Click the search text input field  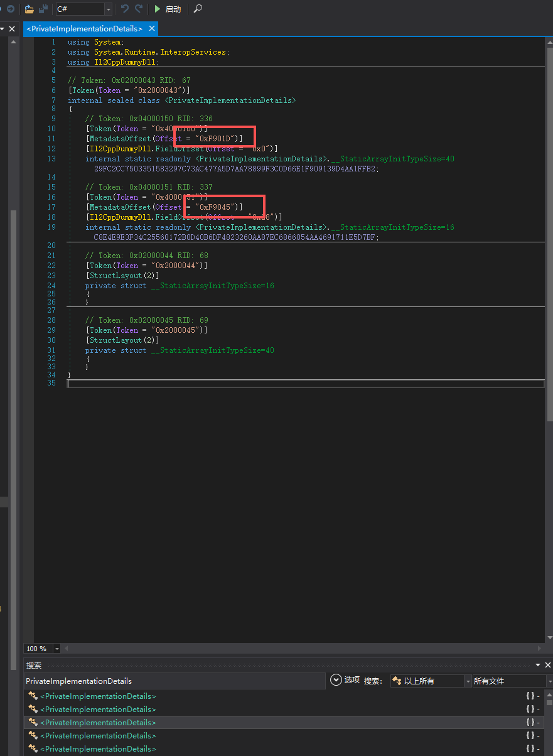tap(174, 681)
